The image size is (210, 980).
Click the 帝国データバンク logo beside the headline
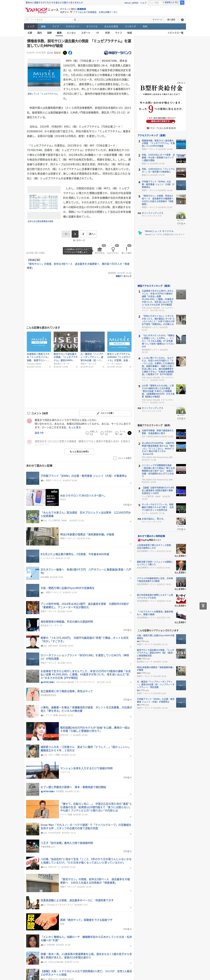click(117, 53)
